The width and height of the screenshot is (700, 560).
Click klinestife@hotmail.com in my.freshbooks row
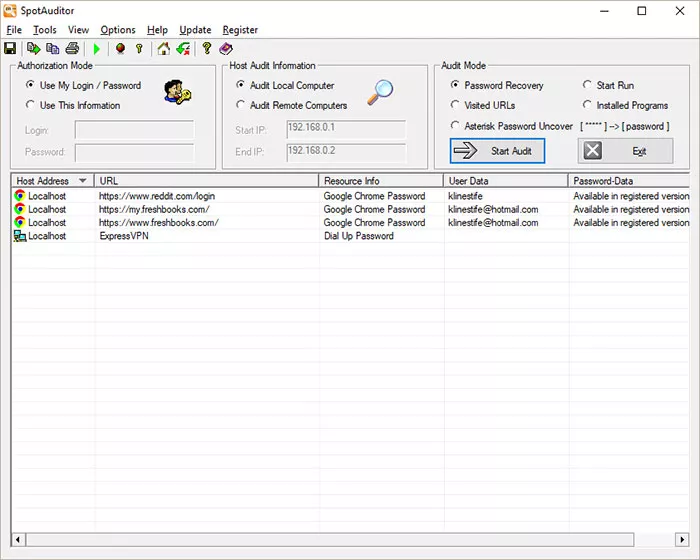pos(493,209)
